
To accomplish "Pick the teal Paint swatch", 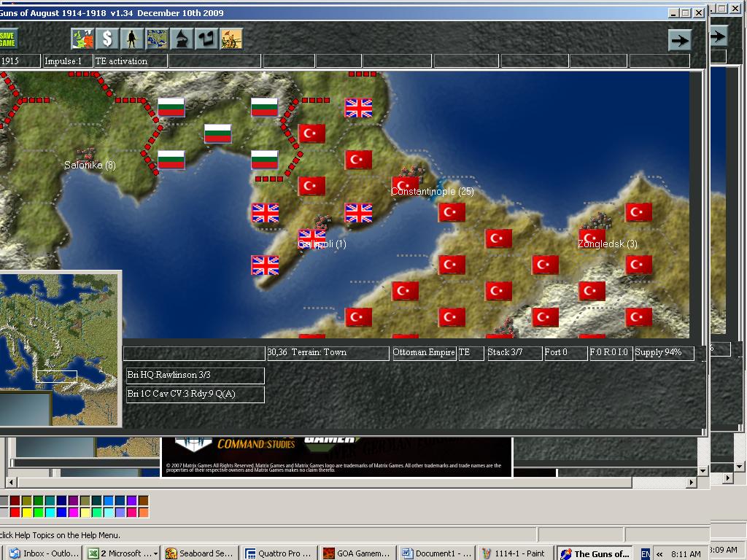I will pyautogui.click(x=50, y=500).
